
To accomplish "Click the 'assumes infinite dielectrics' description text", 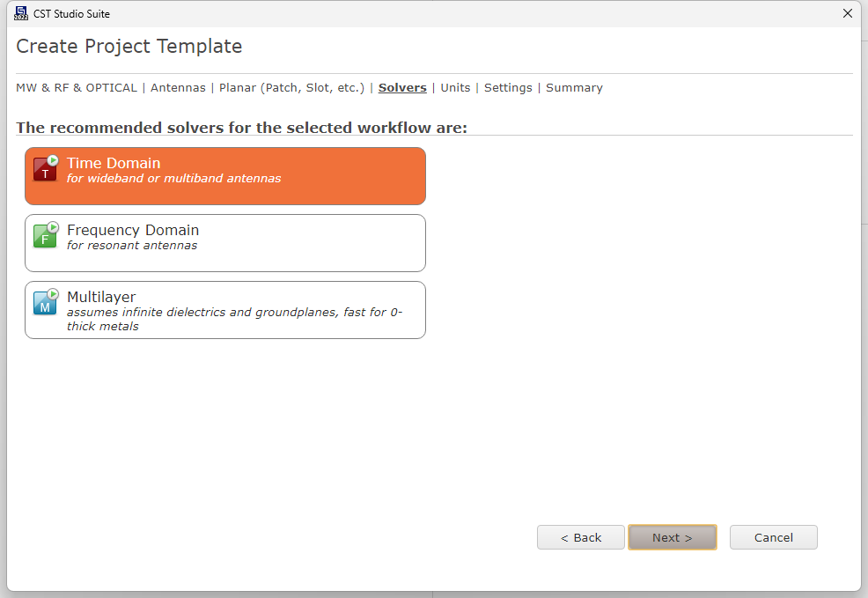I will click(x=235, y=319).
